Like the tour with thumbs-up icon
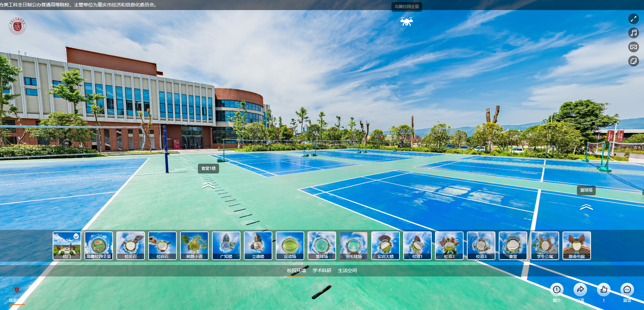Screen dimensions: 644x310 point(604,290)
